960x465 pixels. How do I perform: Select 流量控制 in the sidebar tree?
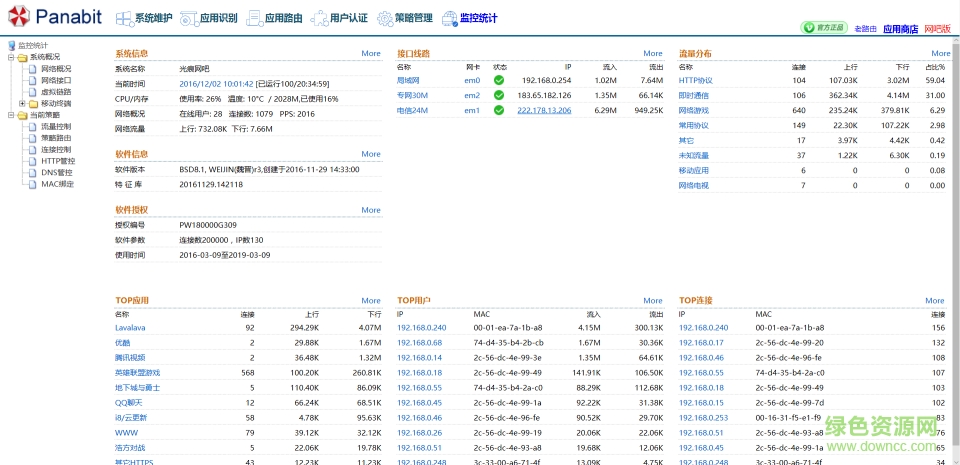[x=55, y=127]
